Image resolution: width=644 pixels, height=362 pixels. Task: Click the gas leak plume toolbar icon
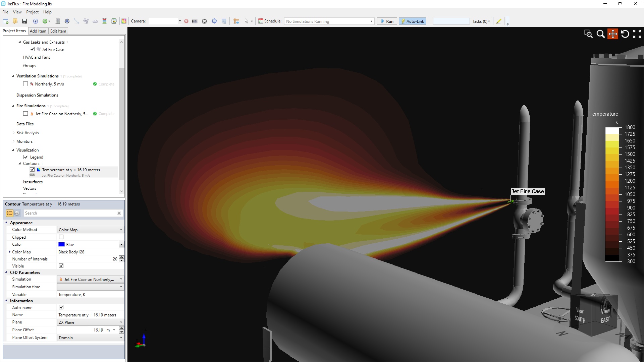(86, 21)
